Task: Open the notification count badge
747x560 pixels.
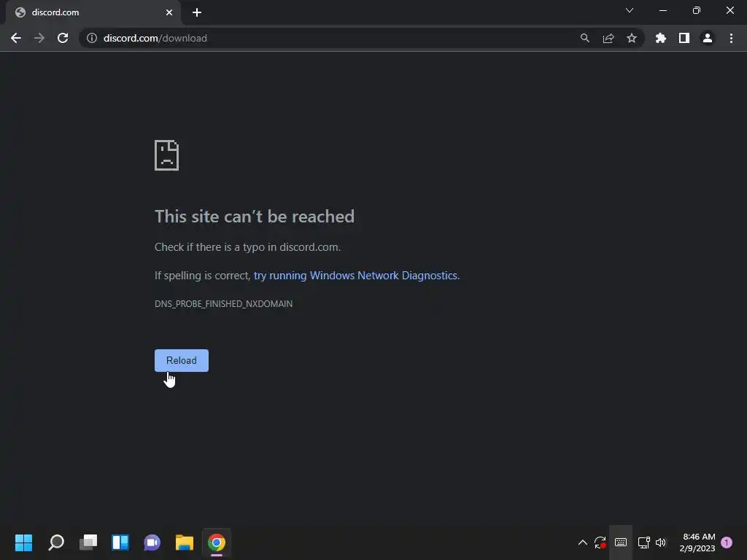Action: pos(727,542)
